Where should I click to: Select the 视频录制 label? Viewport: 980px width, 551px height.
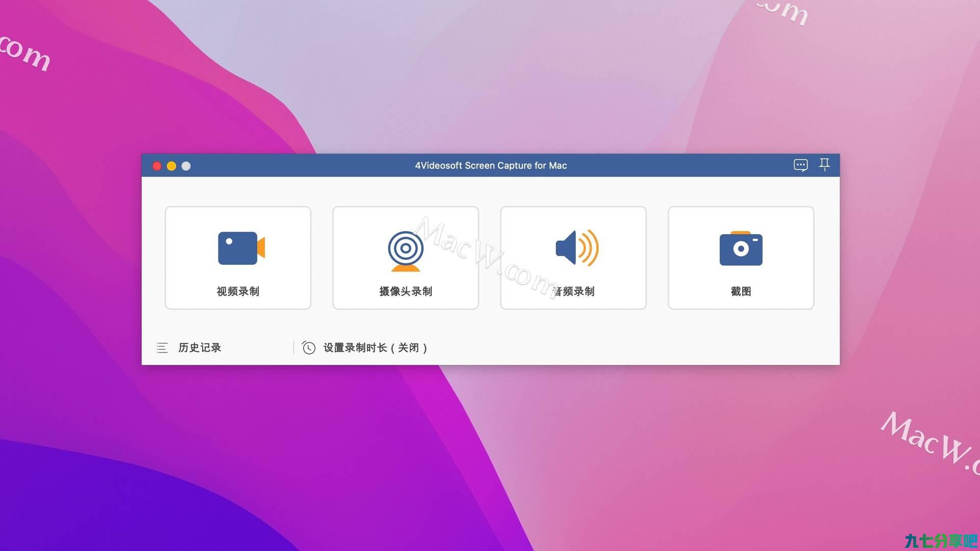click(238, 291)
